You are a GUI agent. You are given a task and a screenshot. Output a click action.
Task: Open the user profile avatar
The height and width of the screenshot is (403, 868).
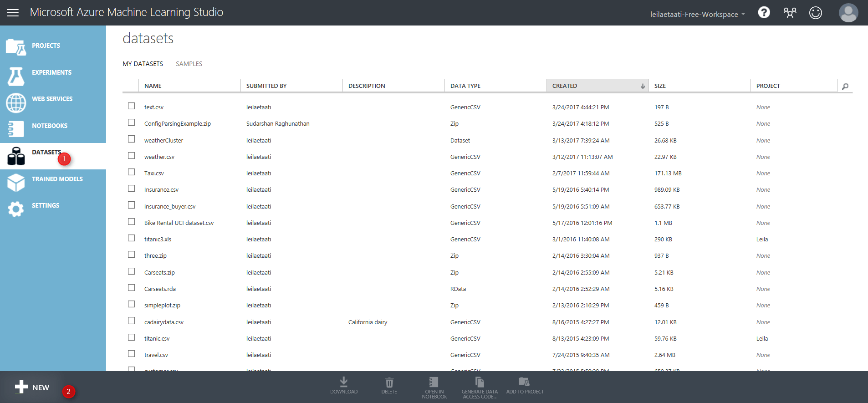848,12
